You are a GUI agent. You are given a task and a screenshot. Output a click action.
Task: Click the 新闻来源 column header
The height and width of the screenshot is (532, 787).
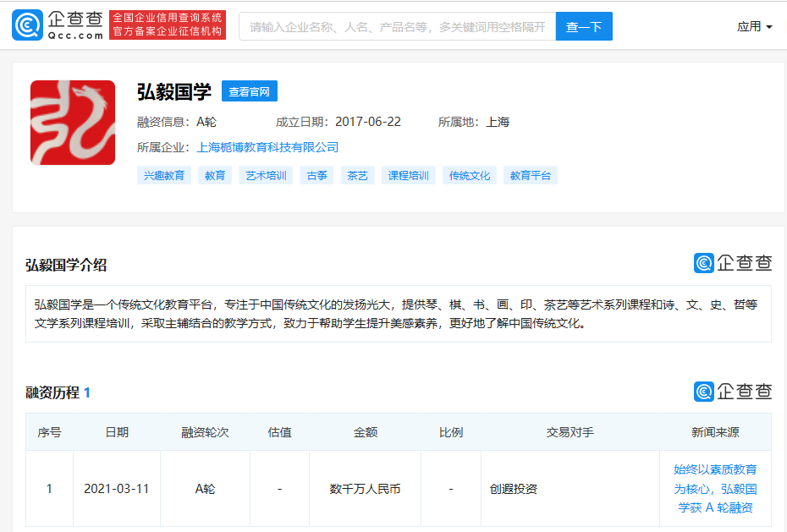715,432
